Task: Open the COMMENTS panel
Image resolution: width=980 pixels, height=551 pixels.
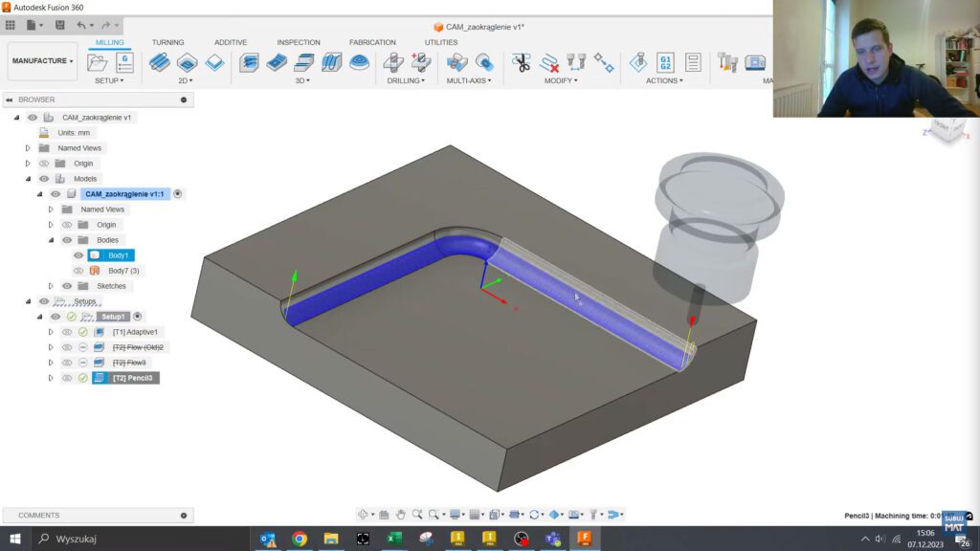Action: pos(40,515)
